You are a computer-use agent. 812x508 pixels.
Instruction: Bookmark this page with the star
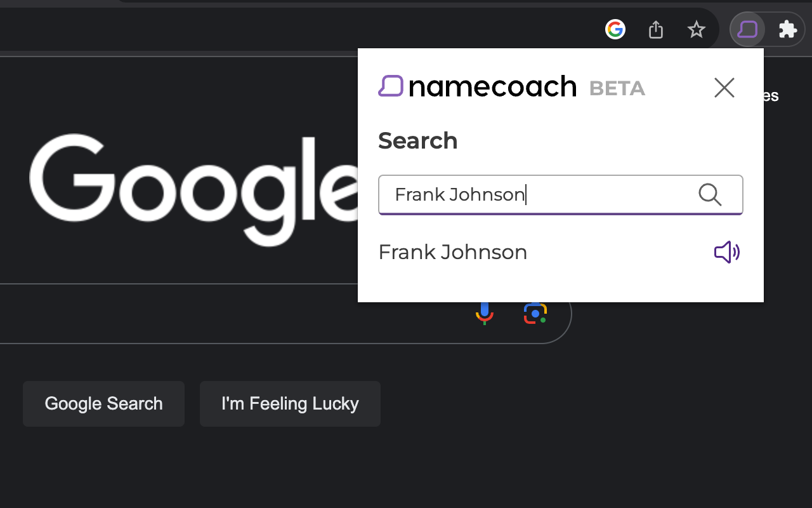click(x=697, y=29)
